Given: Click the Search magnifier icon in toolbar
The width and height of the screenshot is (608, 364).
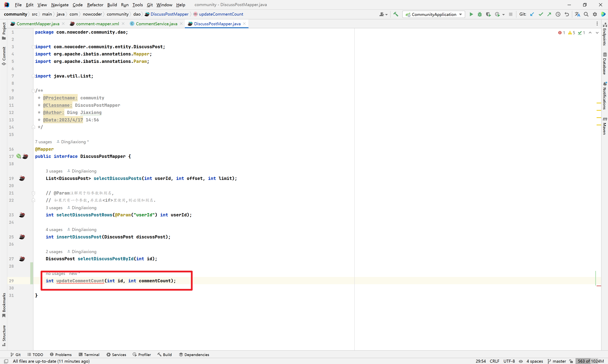Looking at the screenshot, I should coord(586,14).
